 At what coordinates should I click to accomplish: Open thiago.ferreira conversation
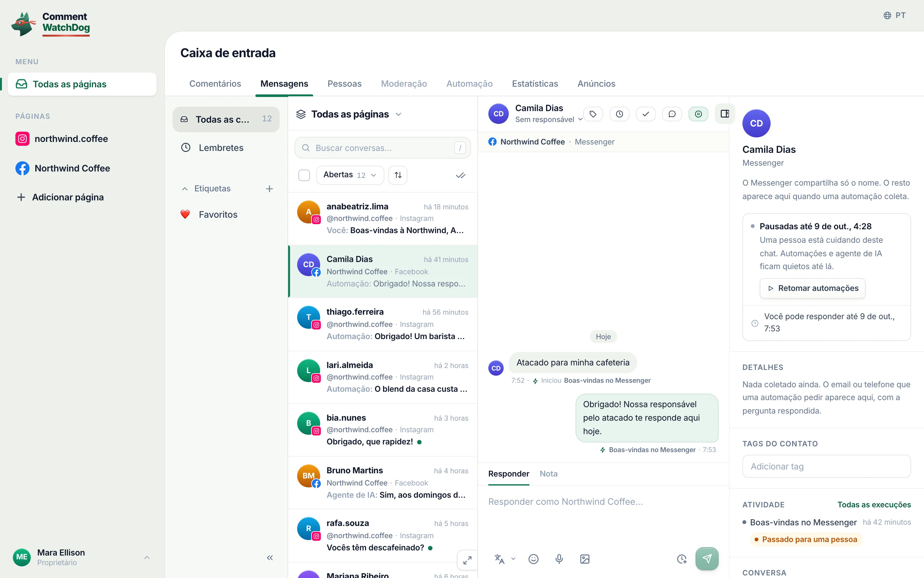[x=383, y=324]
